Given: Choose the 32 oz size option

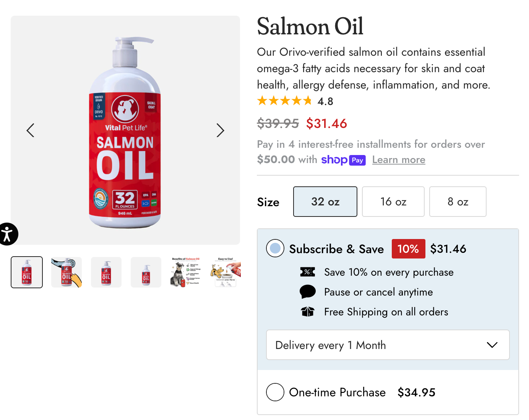Looking at the screenshot, I should pyautogui.click(x=325, y=202).
